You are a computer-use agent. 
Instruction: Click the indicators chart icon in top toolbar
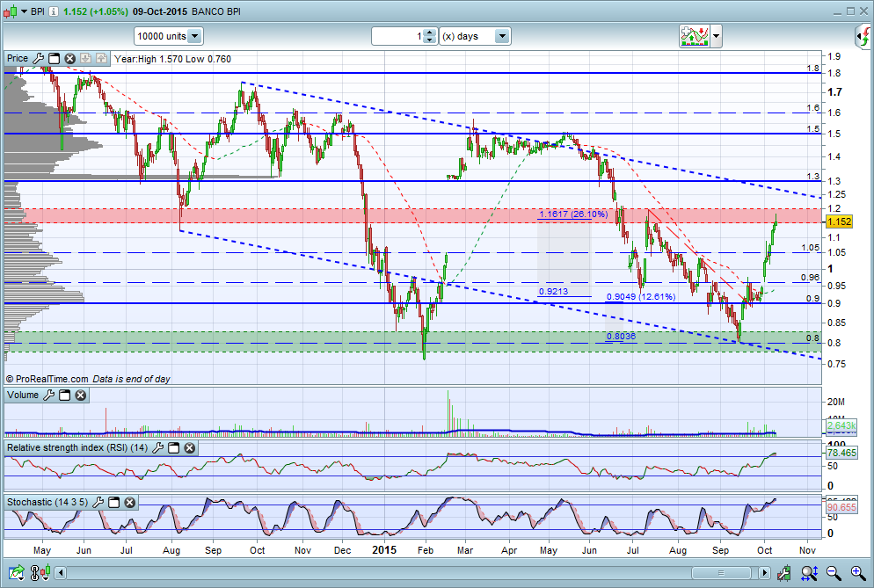[694, 36]
